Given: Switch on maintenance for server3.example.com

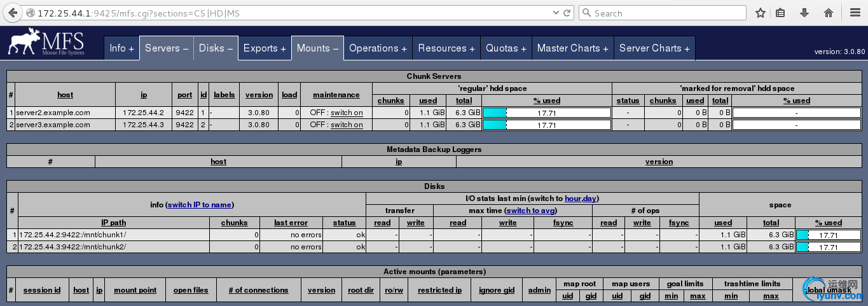Looking at the screenshot, I should (x=347, y=125).
